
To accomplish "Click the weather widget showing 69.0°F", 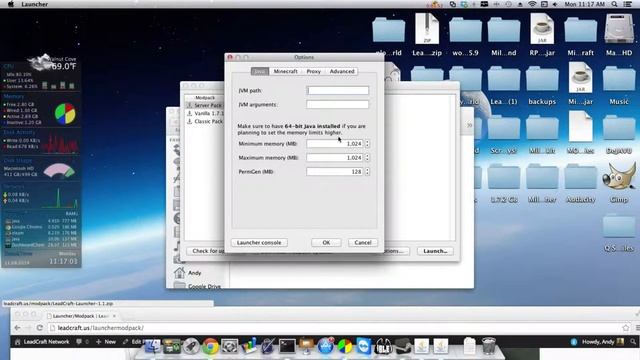I will coord(52,62).
